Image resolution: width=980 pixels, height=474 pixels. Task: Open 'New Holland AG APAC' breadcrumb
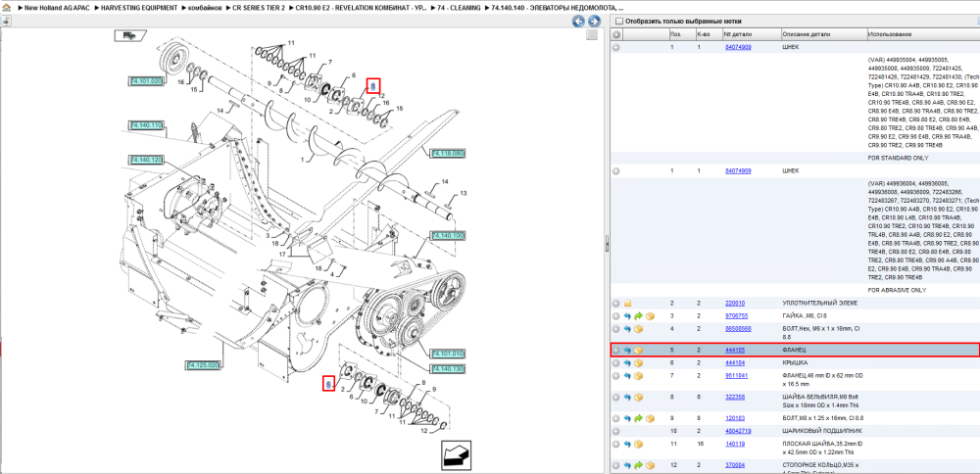pos(58,8)
